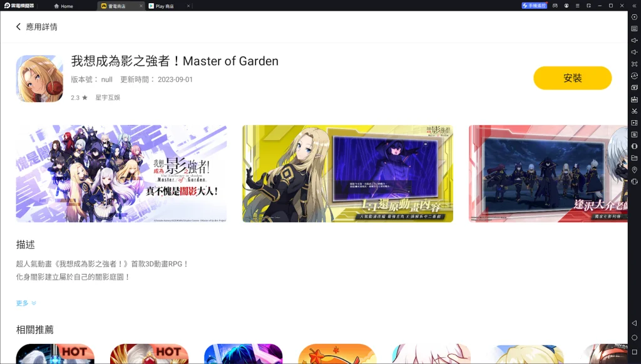This screenshot has height=364, width=641.
Task: Click the 更新時間 label
Action: [x=137, y=79]
